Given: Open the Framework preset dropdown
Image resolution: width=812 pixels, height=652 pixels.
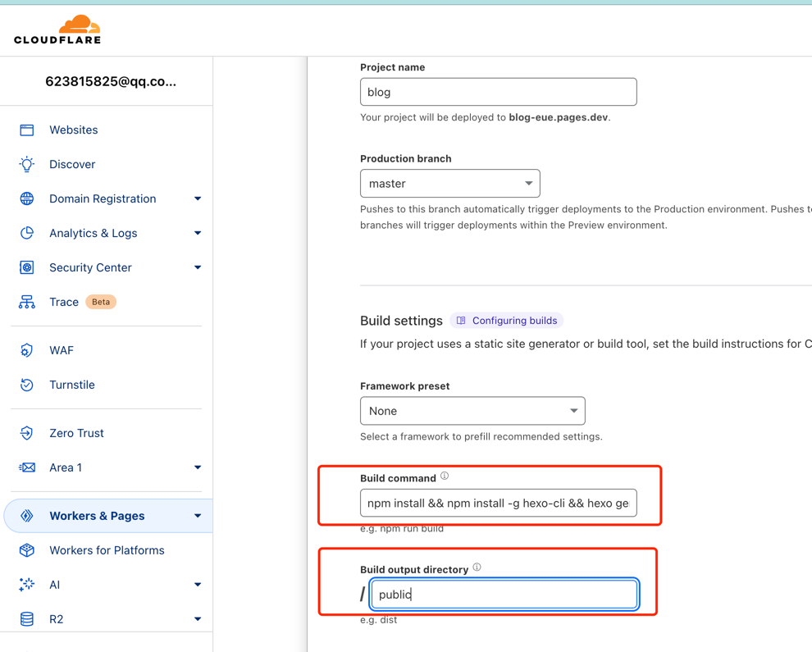Looking at the screenshot, I should tap(472, 411).
